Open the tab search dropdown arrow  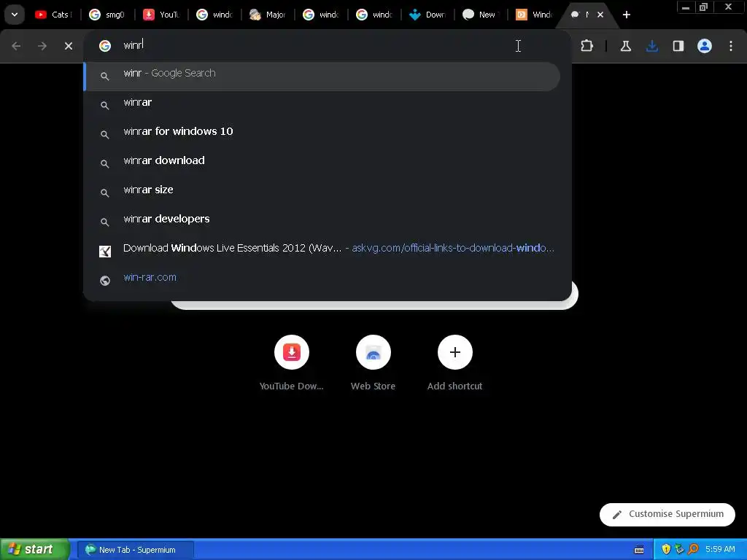click(x=15, y=15)
